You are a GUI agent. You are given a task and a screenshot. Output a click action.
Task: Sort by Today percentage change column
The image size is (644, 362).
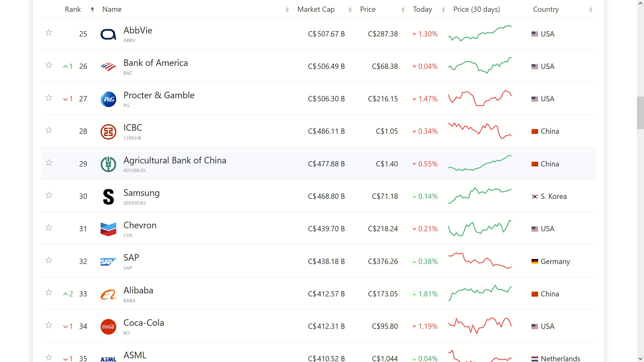pyautogui.click(x=422, y=9)
